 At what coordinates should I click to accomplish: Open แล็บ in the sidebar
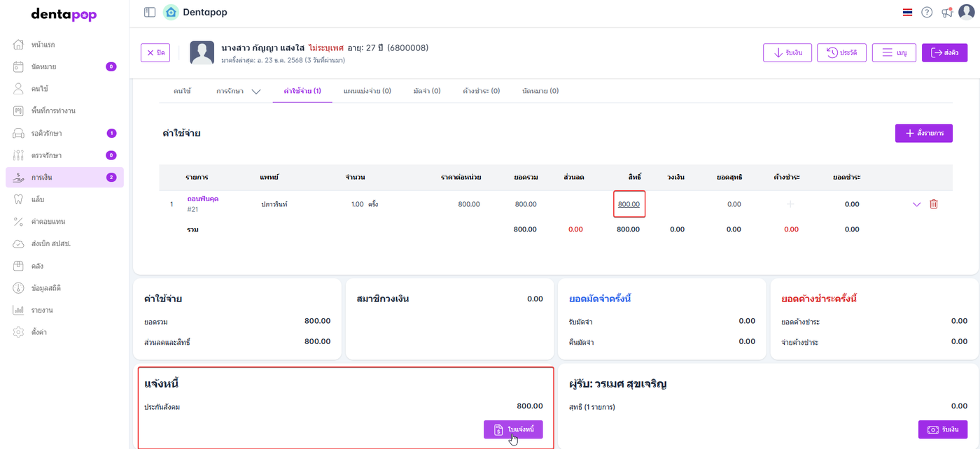(64, 199)
